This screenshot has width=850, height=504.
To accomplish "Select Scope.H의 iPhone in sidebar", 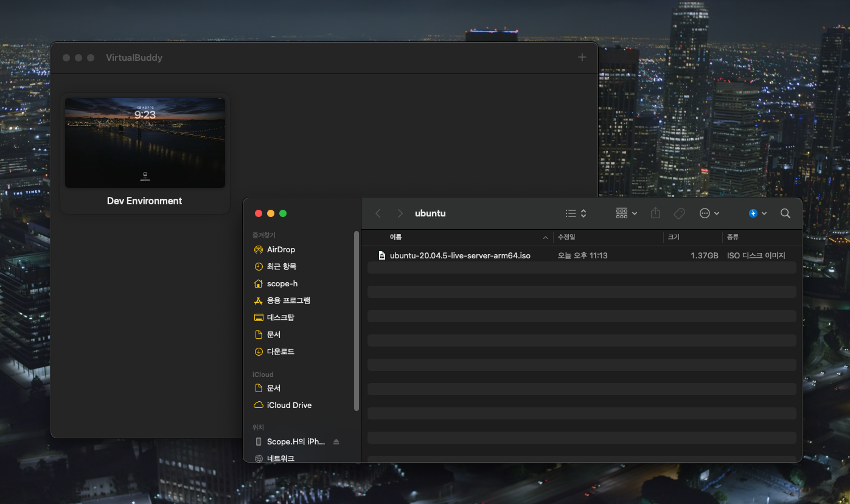I will 296,441.
